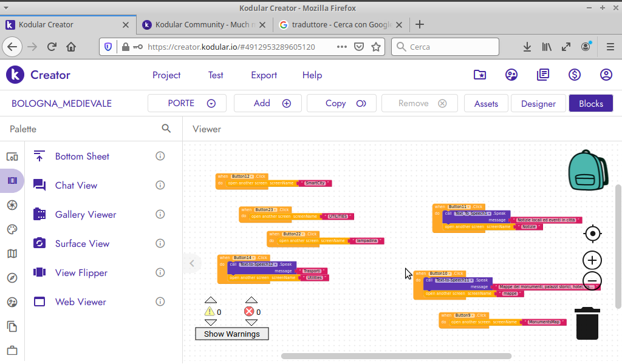This screenshot has width=622, height=364.
Task: Open the Test menu
Action: point(216,75)
